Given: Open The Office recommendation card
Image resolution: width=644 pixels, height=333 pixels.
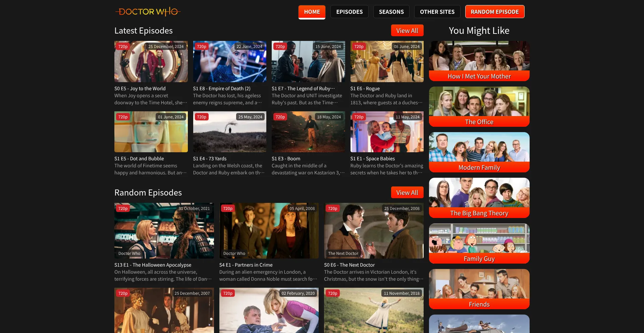Looking at the screenshot, I should click(x=479, y=107).
